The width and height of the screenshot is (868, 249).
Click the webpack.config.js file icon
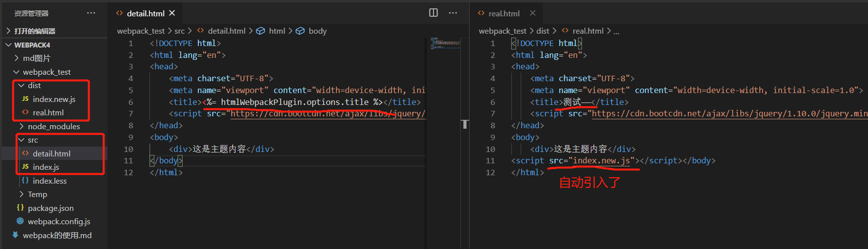(20, 221)
